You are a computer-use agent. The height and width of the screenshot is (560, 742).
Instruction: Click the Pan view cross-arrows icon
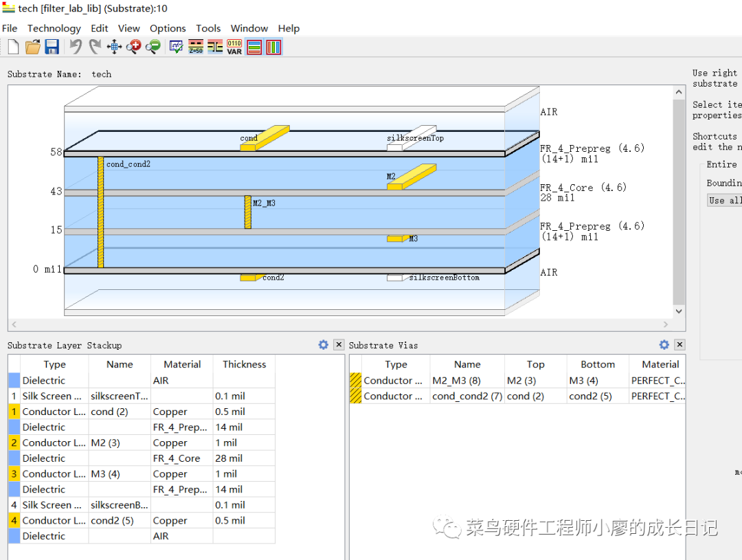coord(114,47)
